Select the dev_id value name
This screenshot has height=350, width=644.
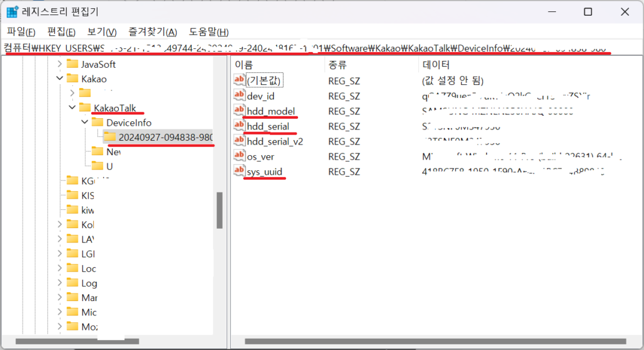[x=260, y=96]
